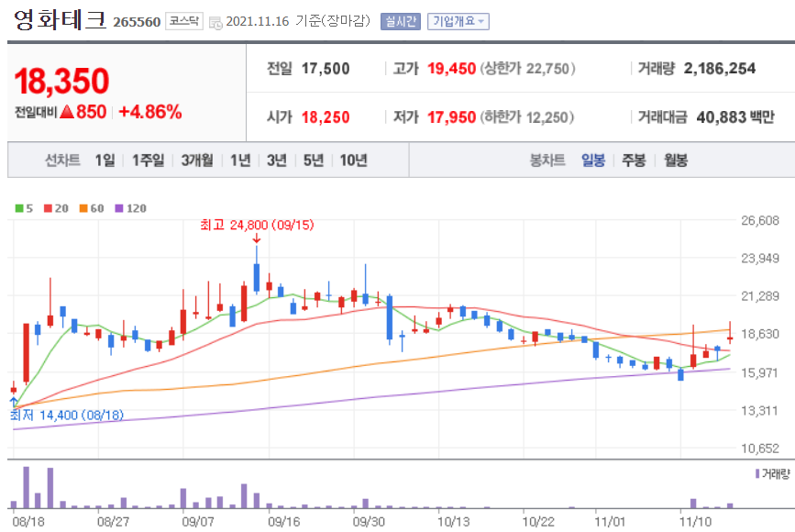Select the 5년 line chart period
Viewport: 795px width, 532px height.
[314, 161]
